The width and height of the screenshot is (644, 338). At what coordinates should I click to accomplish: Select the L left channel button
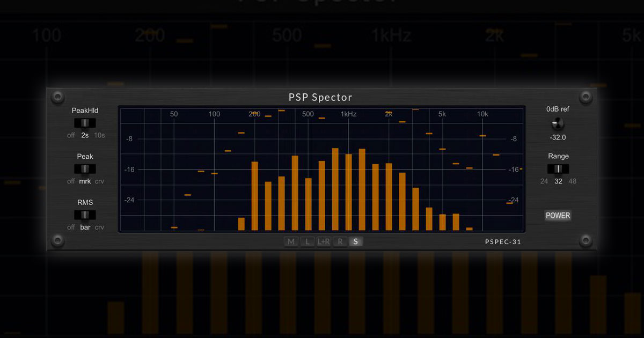point(306,241)
